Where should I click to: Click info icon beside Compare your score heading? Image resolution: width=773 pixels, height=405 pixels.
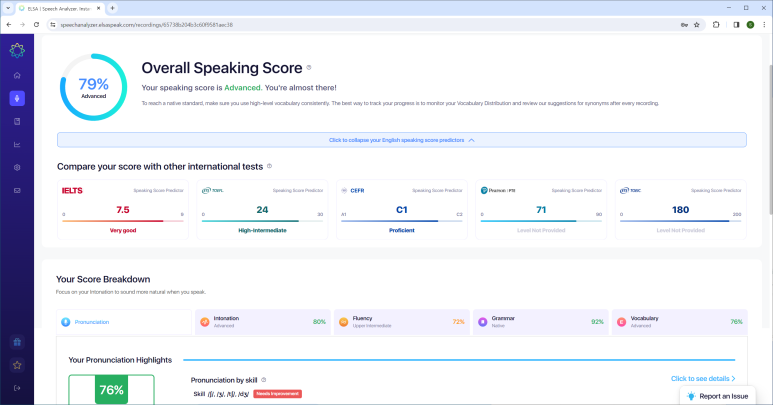pos(269,166)
